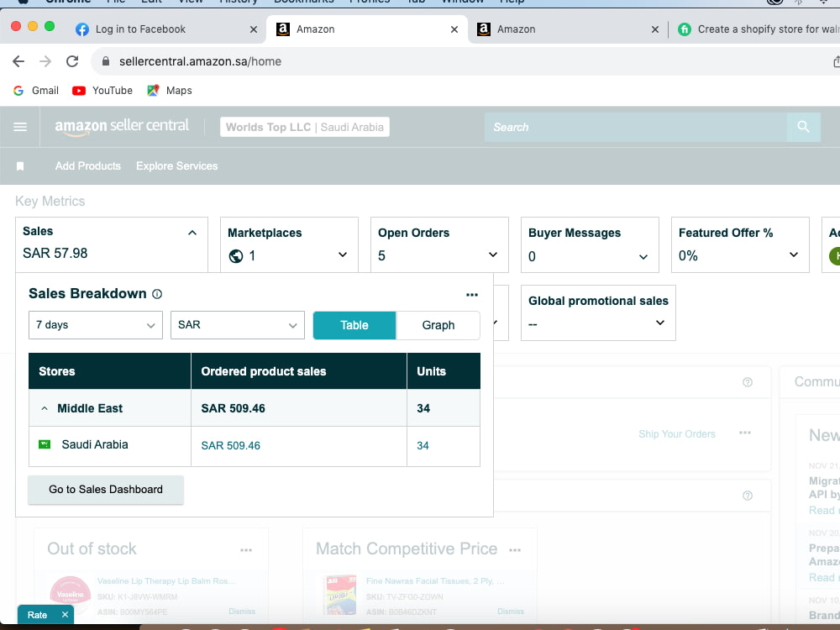Close the Log in to Facebook tab
The image size is (840, 630).
[x=254, y=29]
